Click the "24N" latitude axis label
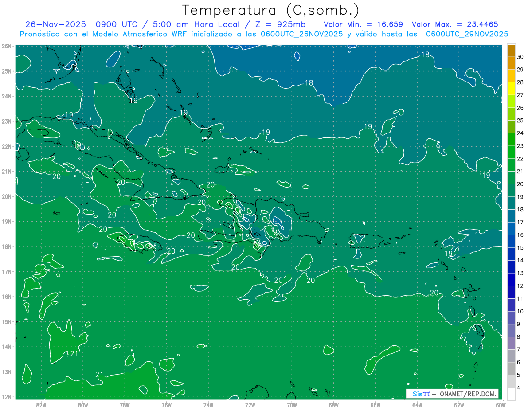The width and height of the screenshot is (532, 411). click(x=6, y=96)
